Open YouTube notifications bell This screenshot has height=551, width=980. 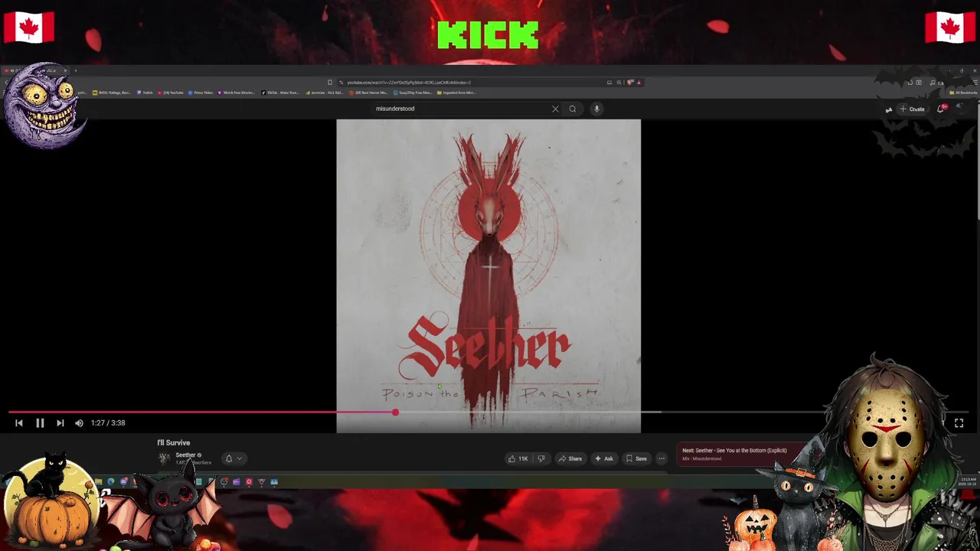coord(941,109)
